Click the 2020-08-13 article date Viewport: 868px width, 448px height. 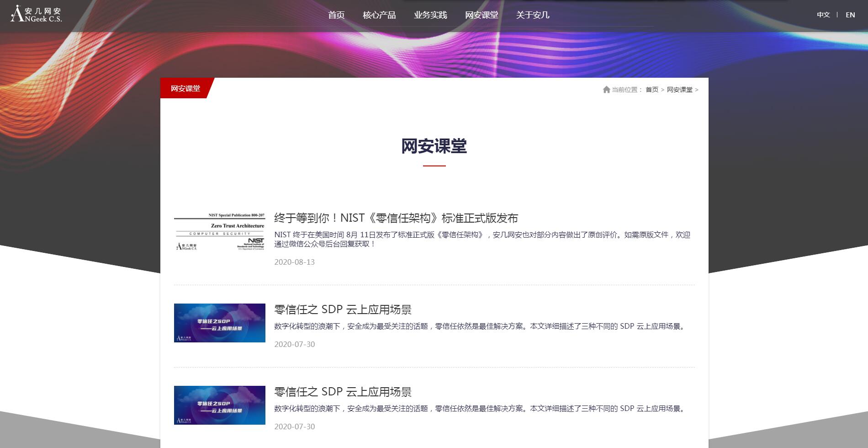pos(294,262)
